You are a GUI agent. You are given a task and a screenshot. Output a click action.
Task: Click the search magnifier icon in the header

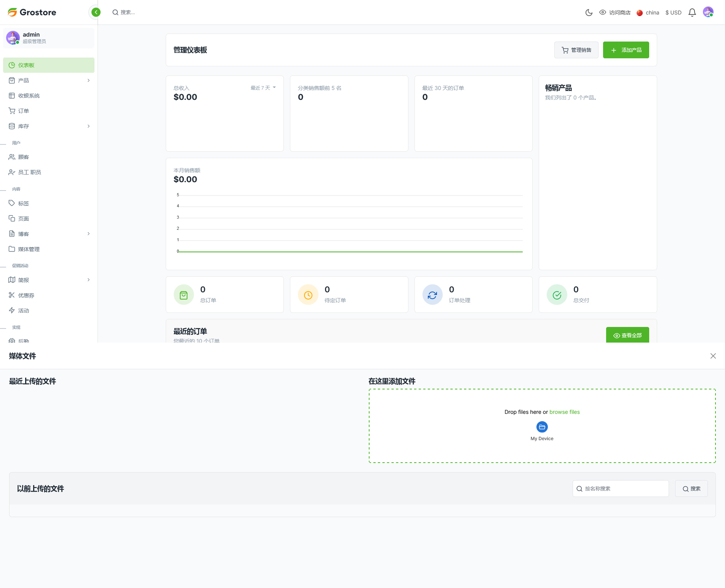point(115,12)
